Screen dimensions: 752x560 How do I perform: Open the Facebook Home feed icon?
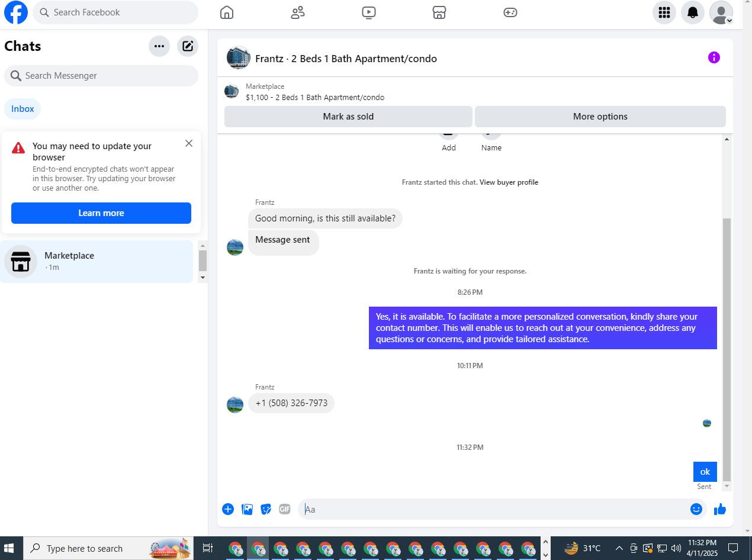point(227,12)
